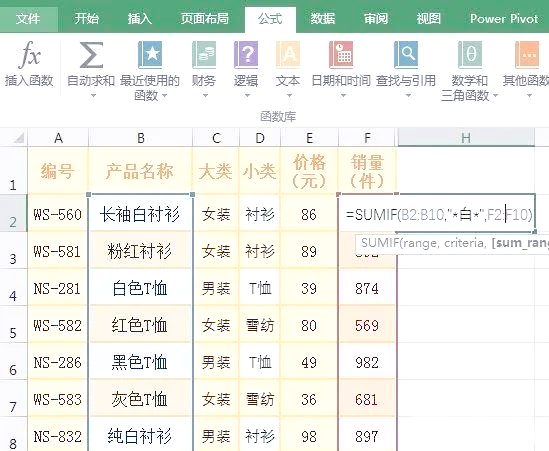This screenshot has height=451, width=549.
Task: Click the Logical (逻辑) functions icon
Action: pos(246,55)
